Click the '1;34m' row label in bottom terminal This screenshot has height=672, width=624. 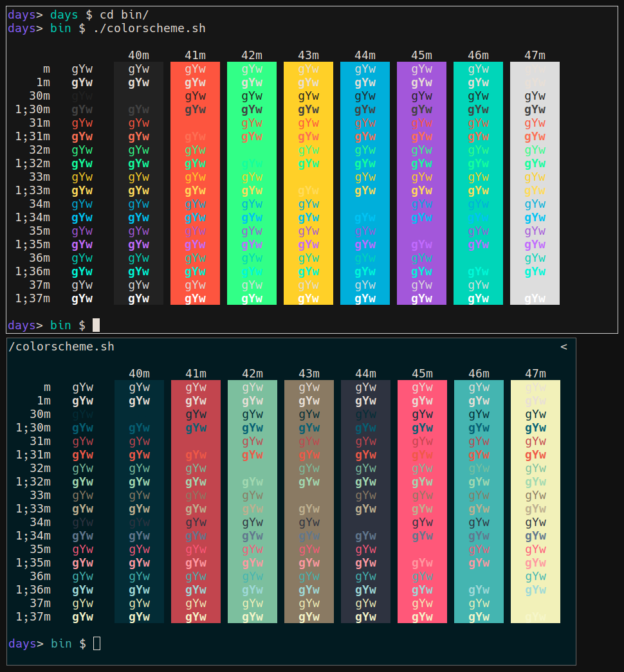[33, 536]
